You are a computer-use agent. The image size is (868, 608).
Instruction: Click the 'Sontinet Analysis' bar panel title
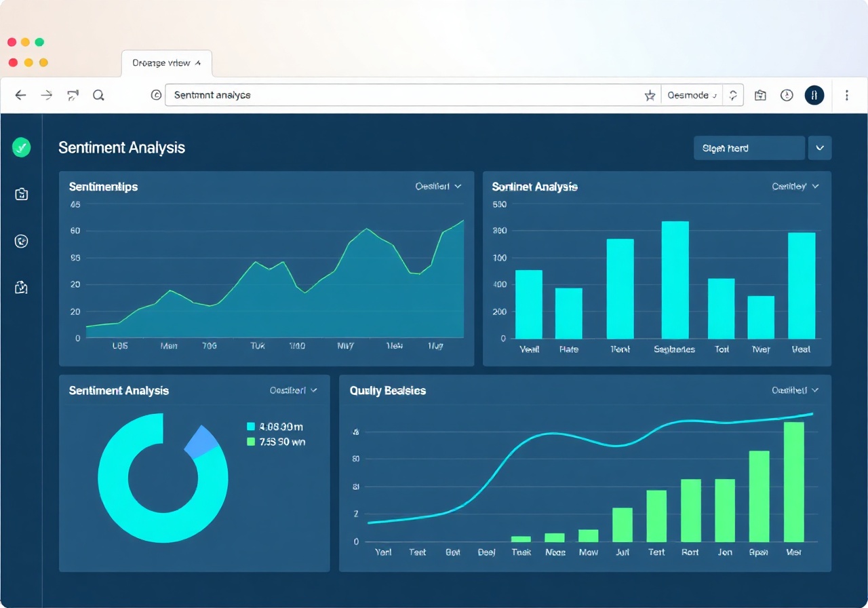(x=535, y=187)
